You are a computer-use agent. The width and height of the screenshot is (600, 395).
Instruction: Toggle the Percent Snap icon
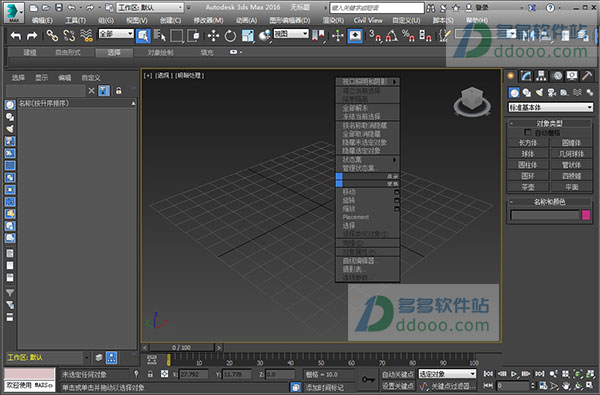[408, 36]
